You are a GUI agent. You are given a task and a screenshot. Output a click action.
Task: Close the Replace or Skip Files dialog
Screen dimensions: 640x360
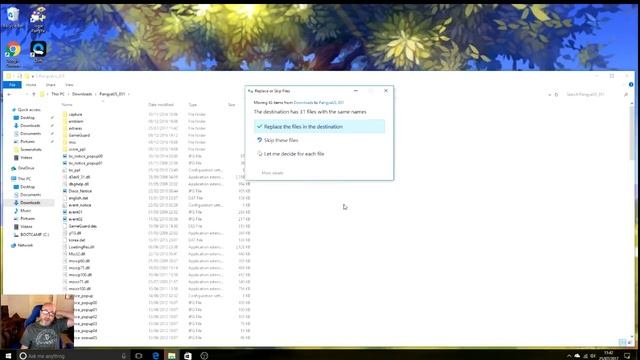(x=386, y=91)
